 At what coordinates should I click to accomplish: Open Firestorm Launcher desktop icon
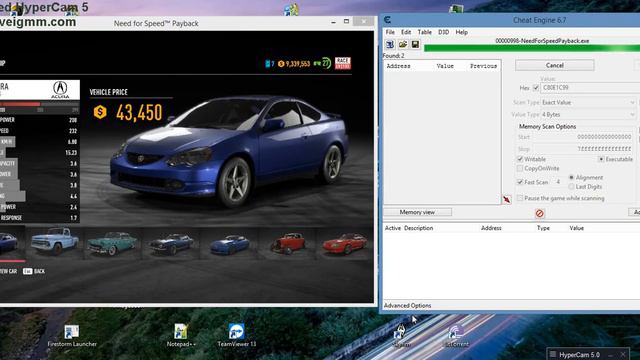[72, 336]
